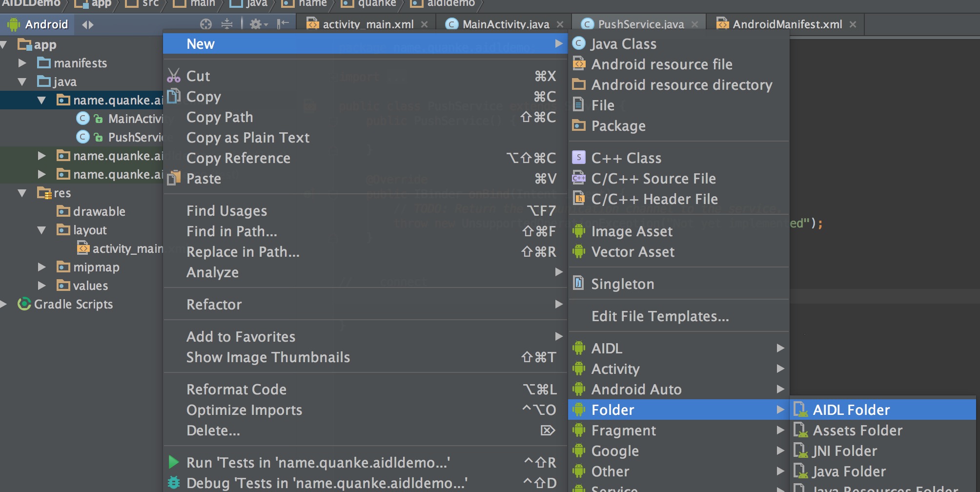Close the activity_main.xml tab
980x492 pixels.
[x=425, y=24]
